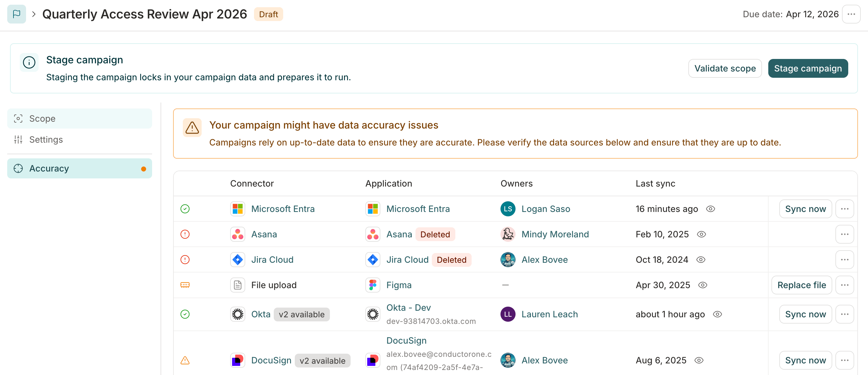Click the Jira Cloud application logo
Image resolution: width=868 pixels, height=375 pixels.
click(x=373, y=259)
